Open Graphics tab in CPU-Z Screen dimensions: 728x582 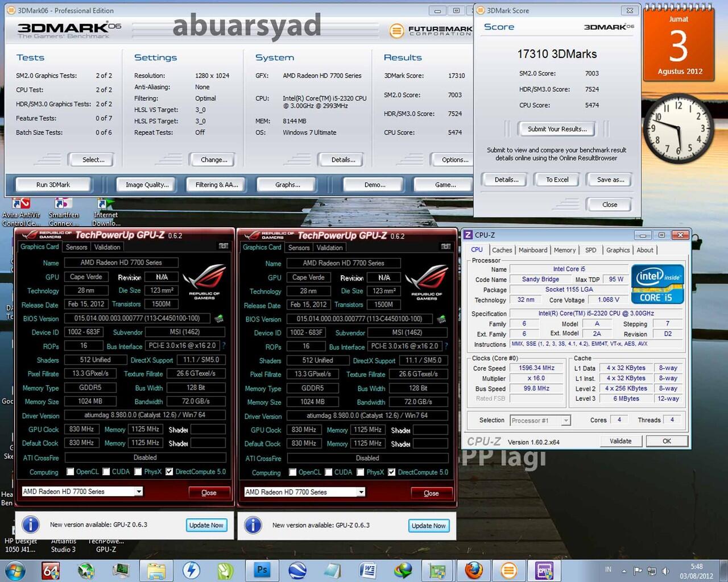[x=618, y=250]
